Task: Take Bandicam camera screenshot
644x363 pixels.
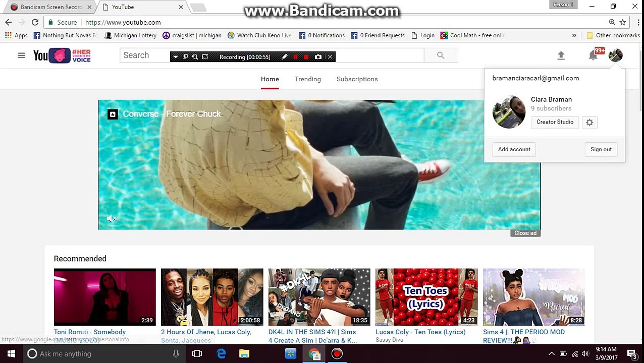Action: pyautogui.click(x=318, y=57)
